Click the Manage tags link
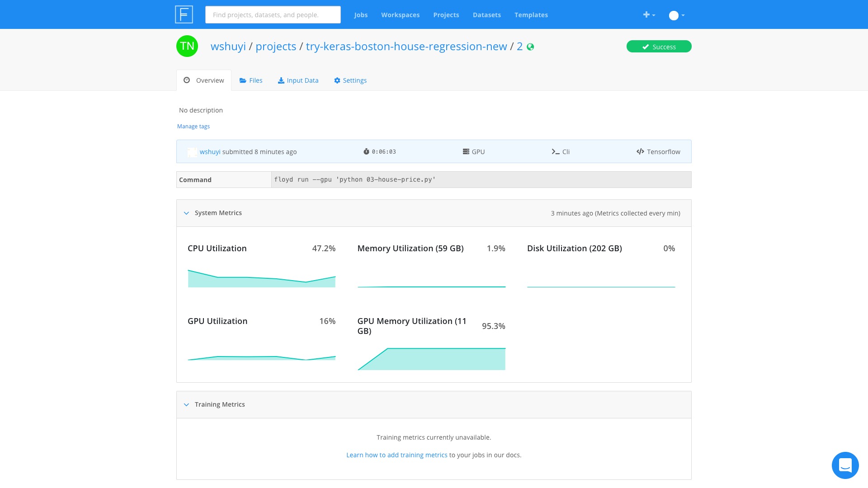Viewport: 868px width, 488px height. (x=193, y=127)
